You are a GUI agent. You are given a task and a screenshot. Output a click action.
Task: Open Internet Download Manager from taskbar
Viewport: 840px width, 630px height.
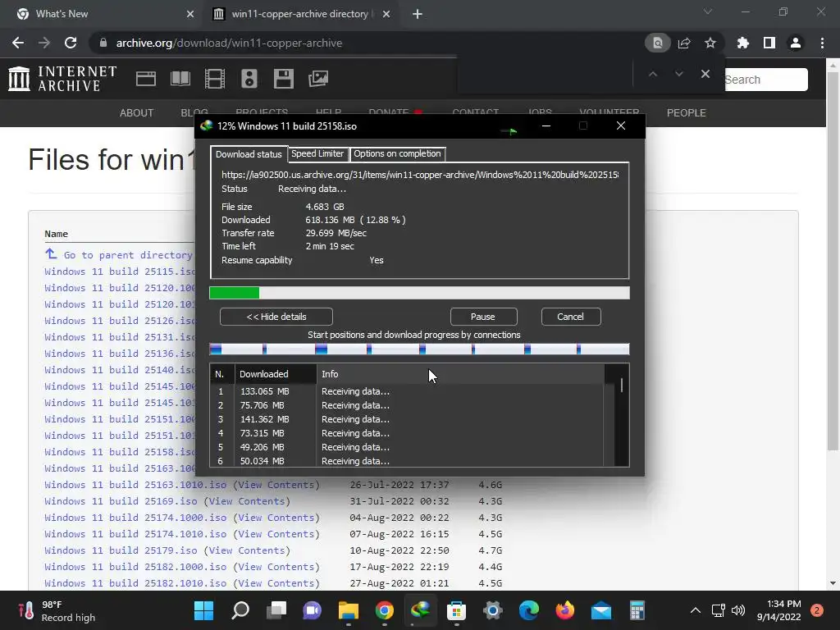[421, 610]
